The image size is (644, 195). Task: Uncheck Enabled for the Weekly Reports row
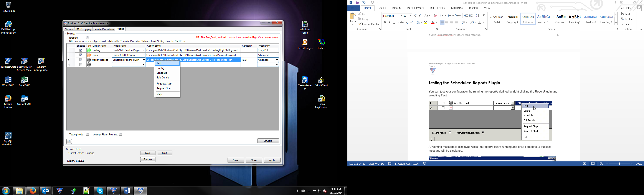coord(81,60)
